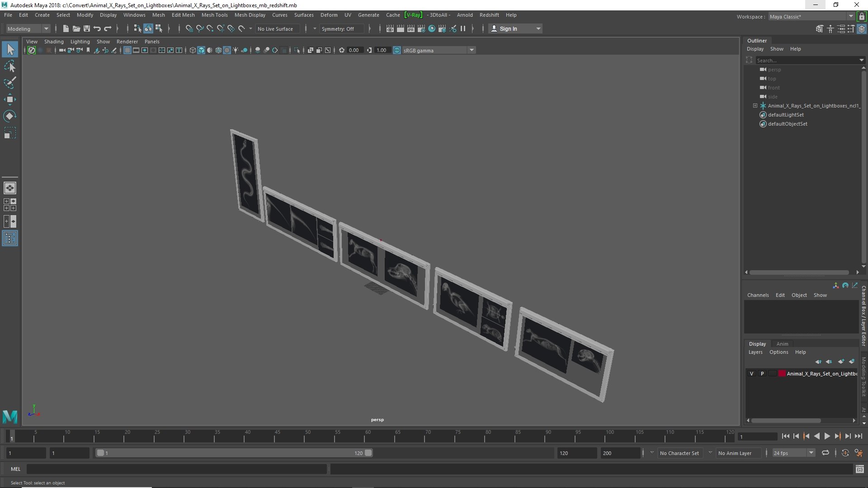Click the New Scene icon

pos(66,28)
